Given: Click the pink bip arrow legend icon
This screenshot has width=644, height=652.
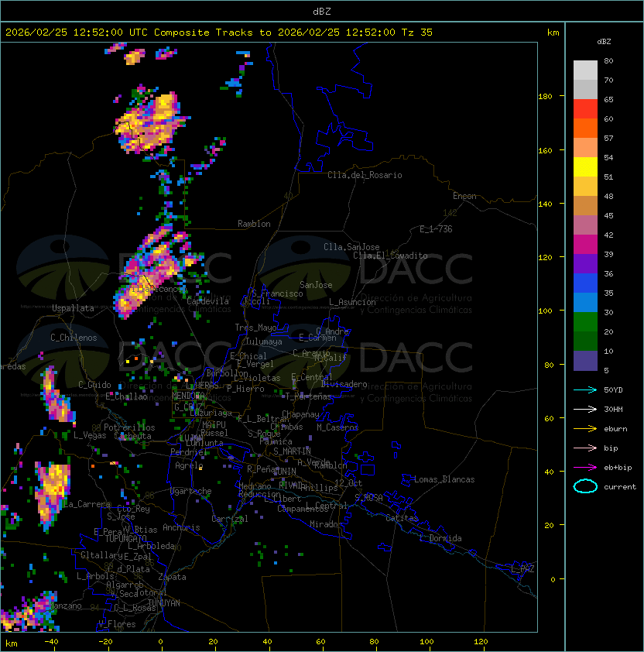Looking at the screenshot, I should point(585,448).
